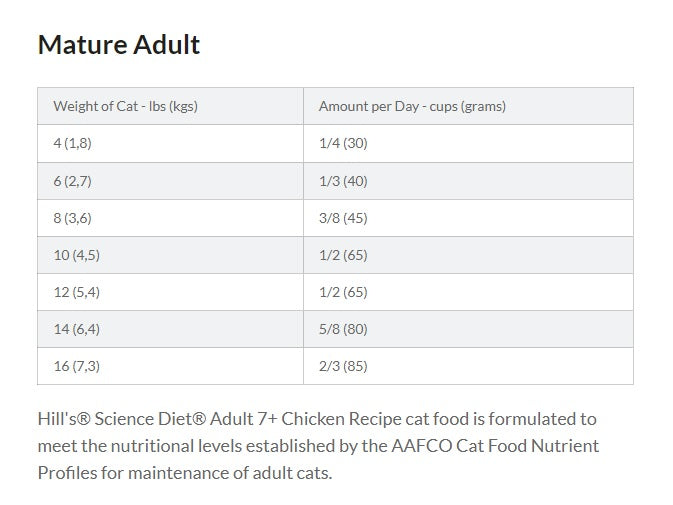The width and height of the screenshot is (673, 505).
Task: Select the Weight of Cat column header
Action: pyautogui.click(x=170, y=106)
